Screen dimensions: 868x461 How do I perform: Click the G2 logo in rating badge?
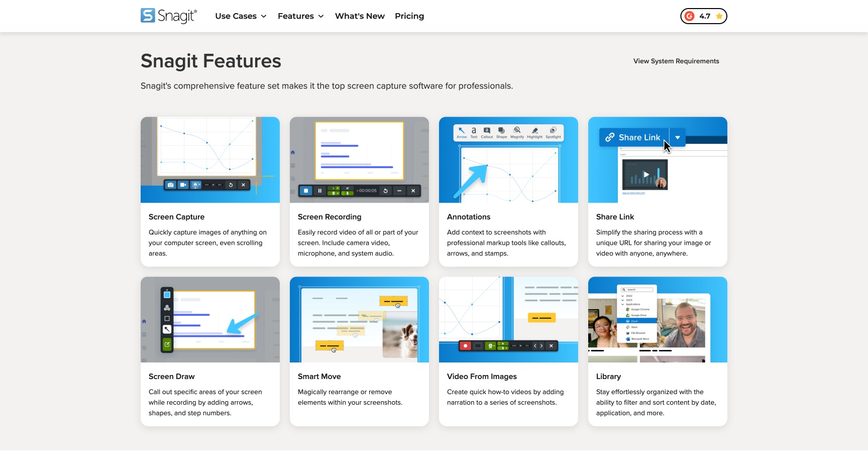tap(690, 16)
